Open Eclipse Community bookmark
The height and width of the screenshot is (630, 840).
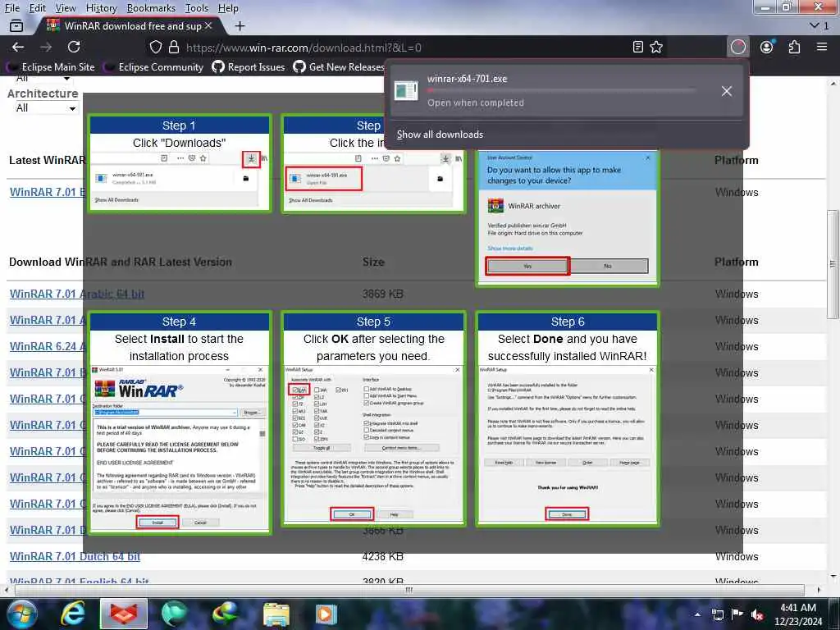click(x=154, y=67)
